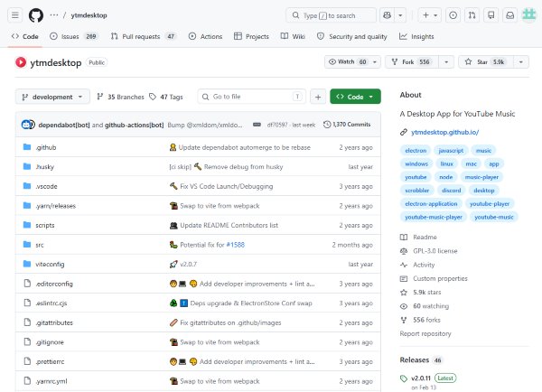
Task: Click the dependabot avatar icon
Action: pyautogui.click(x=28, y=125)
